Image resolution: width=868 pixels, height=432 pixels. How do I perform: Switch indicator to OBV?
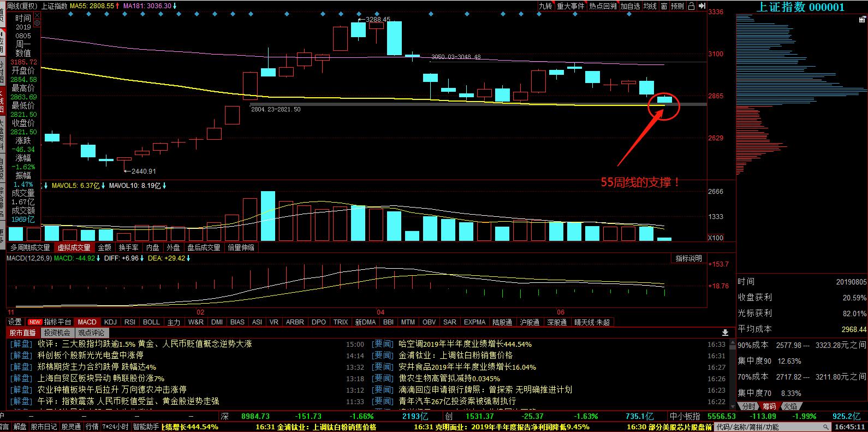click(429, 322)
